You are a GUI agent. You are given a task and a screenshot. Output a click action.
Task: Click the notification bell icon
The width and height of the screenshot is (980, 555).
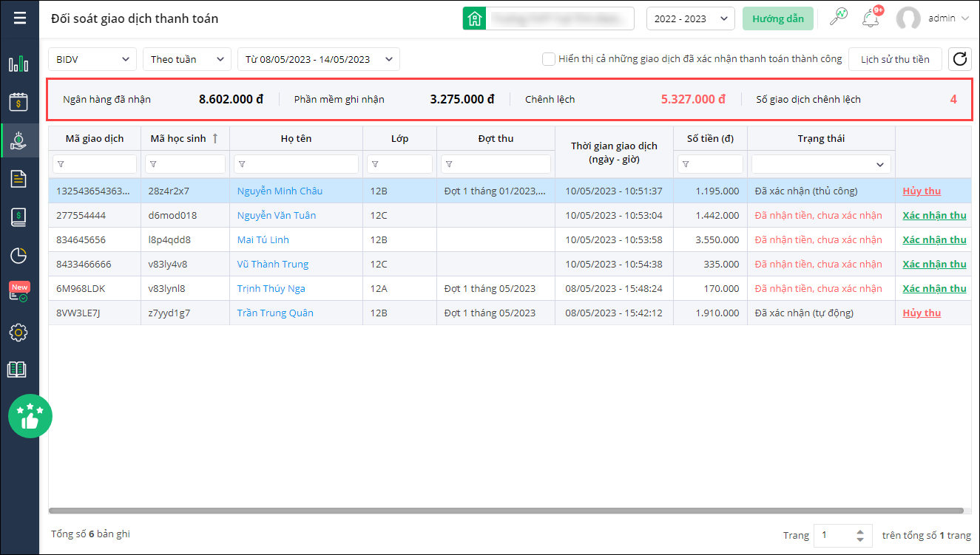[871, 18]
